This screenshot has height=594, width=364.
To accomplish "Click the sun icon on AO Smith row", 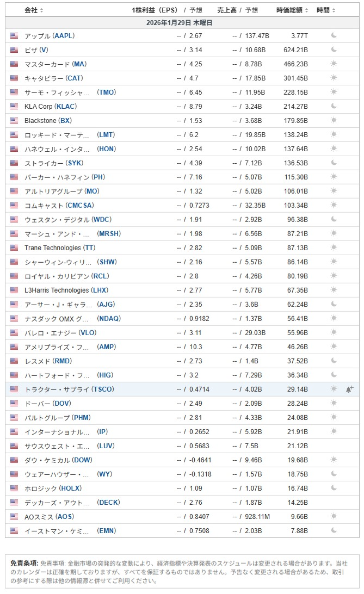I will (334, 517).
